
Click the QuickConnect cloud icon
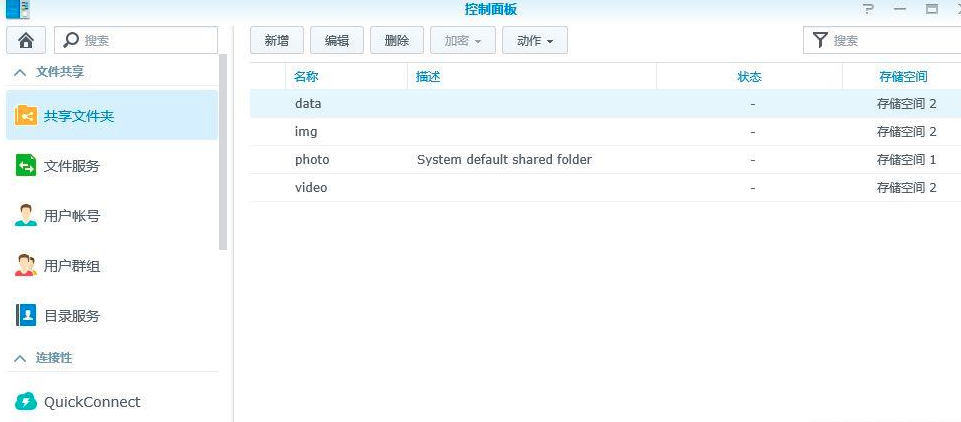pos(26,402)
